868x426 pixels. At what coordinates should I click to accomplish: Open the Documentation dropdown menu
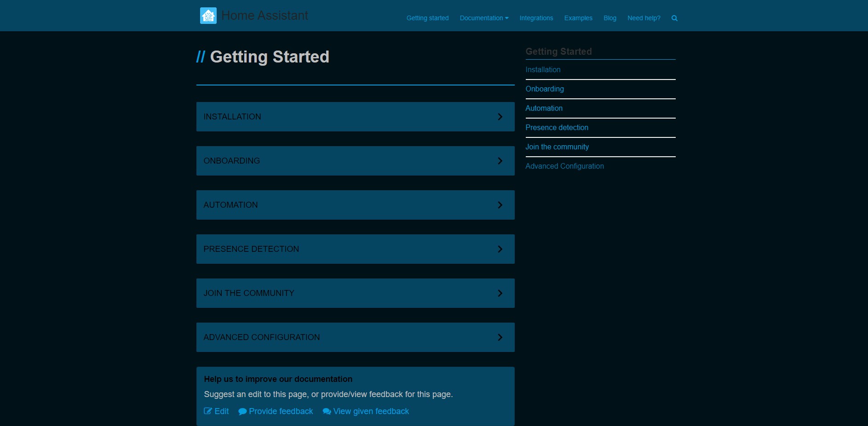(x=483, y=18)
